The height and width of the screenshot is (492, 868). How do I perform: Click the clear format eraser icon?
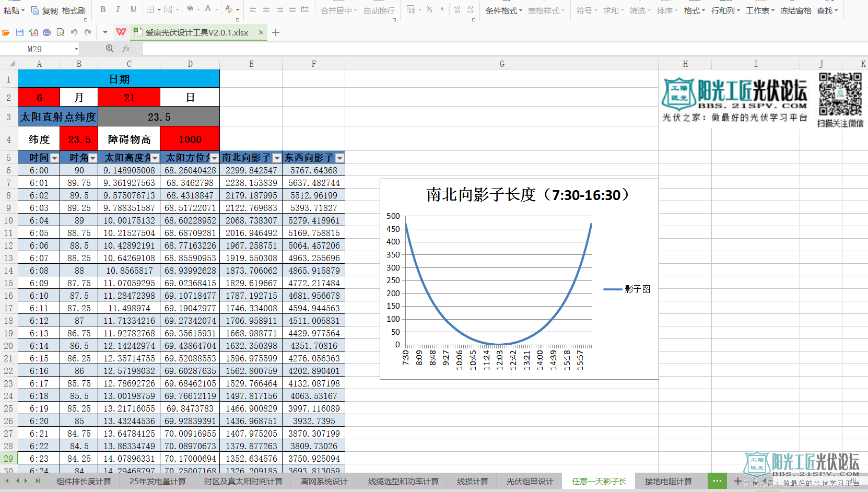tap(228, 9)
